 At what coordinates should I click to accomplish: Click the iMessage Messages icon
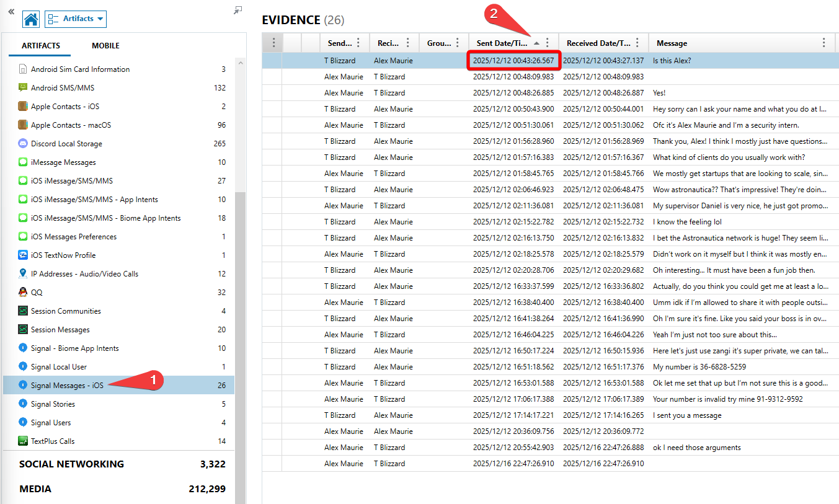coord(23,162)
